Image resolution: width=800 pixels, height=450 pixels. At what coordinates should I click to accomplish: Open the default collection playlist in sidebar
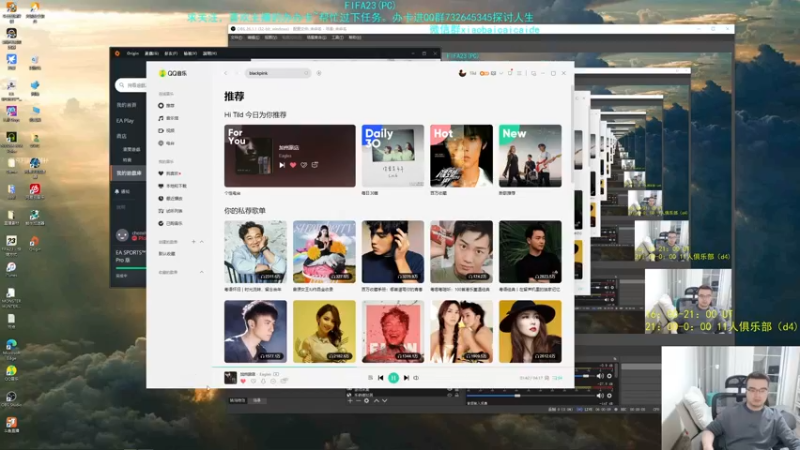(167, 254)
